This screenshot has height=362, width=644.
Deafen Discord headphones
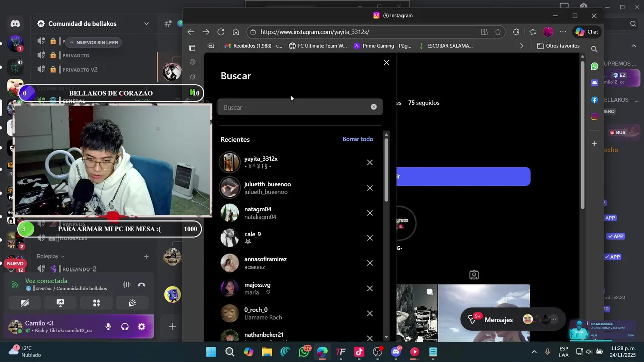(125, 327)
